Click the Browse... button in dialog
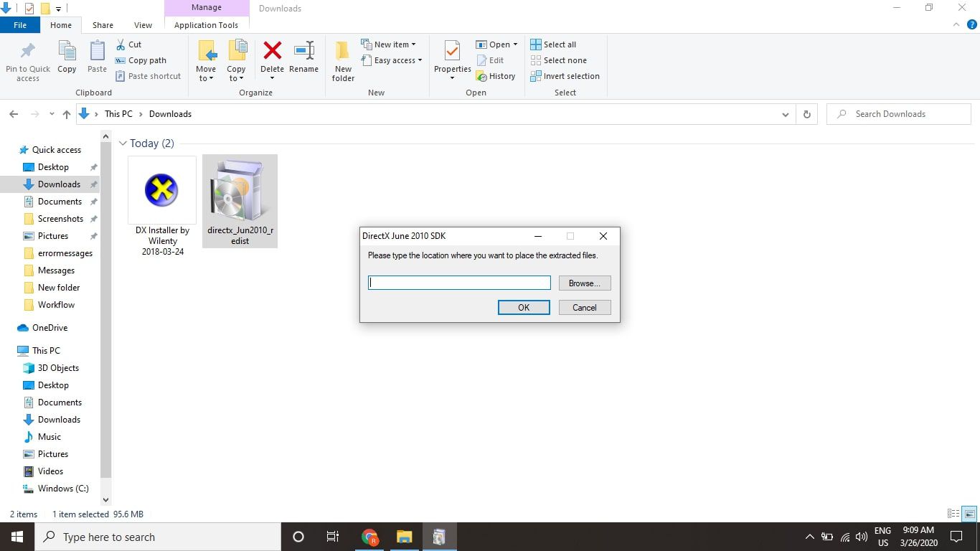 [x=584, y=283]
